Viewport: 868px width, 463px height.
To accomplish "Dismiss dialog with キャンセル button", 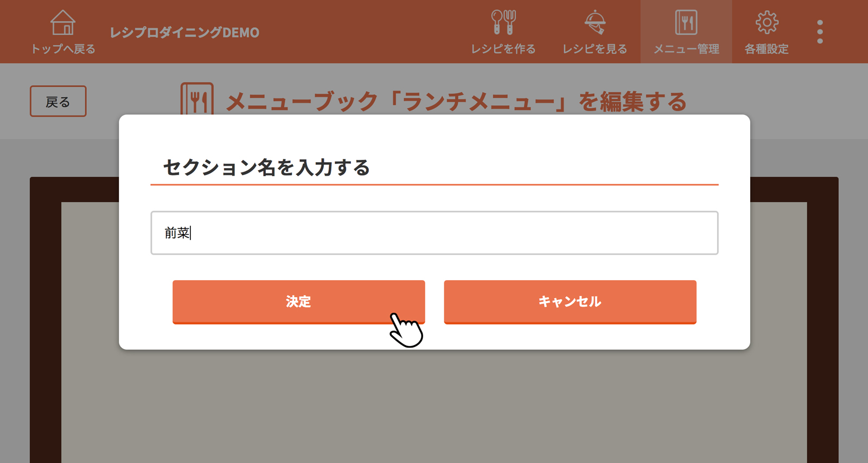I will tap(570, 302).
